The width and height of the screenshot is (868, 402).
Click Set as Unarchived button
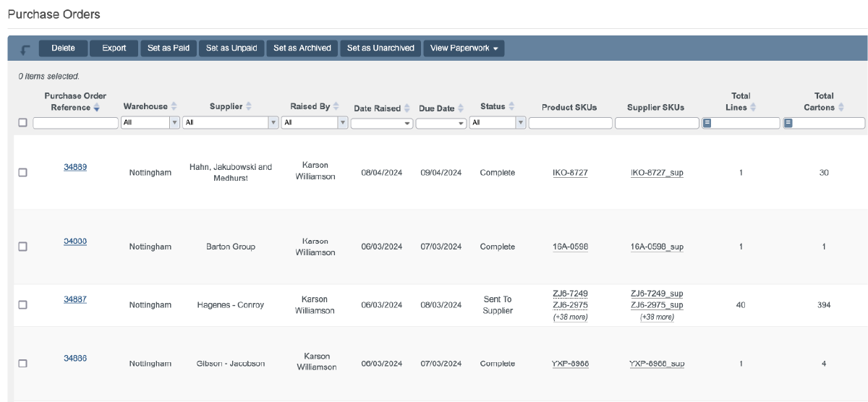pos(380,48)
